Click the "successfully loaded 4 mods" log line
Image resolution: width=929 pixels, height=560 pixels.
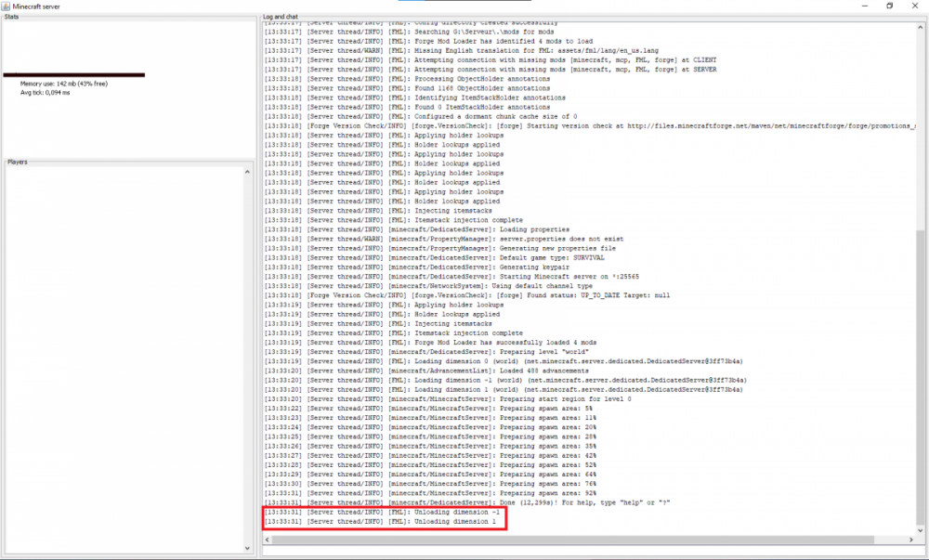[x=430, y=343]
